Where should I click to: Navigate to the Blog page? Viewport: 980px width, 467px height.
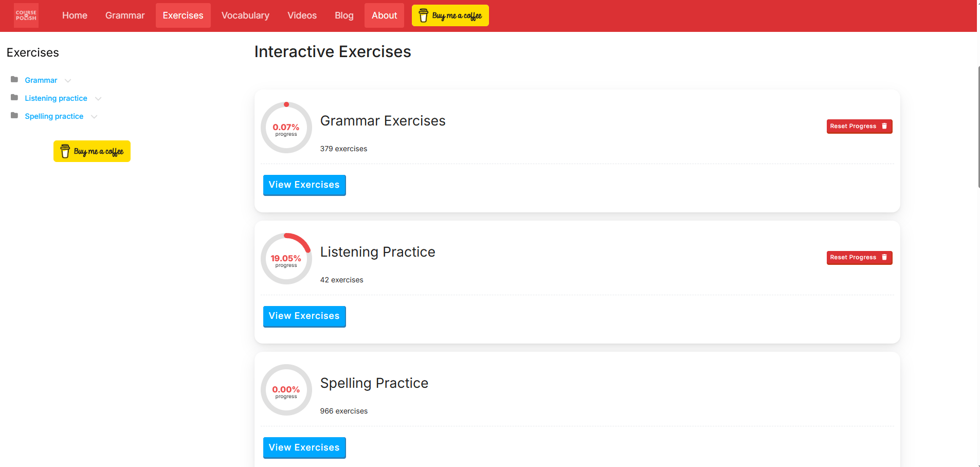[x=343, y=15]
